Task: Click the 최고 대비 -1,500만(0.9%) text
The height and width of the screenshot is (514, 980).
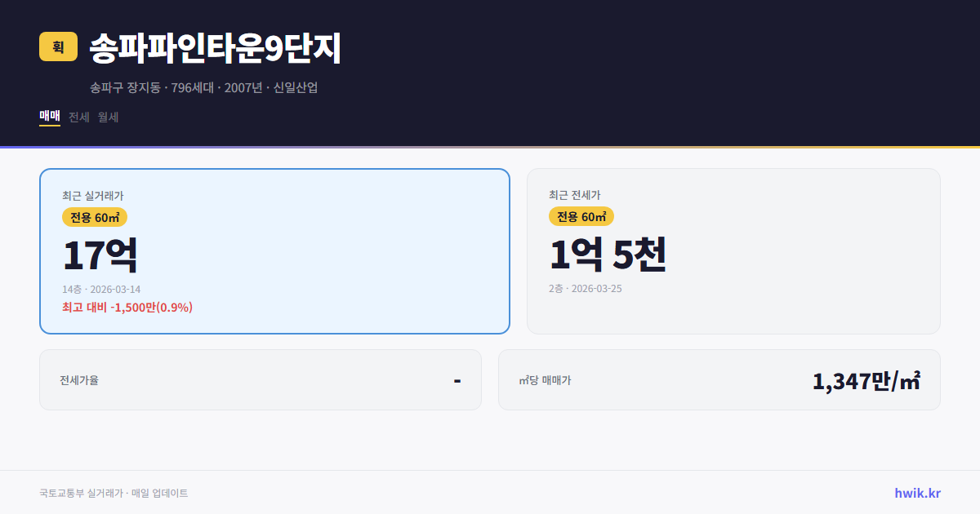Action: coord(127,308)
